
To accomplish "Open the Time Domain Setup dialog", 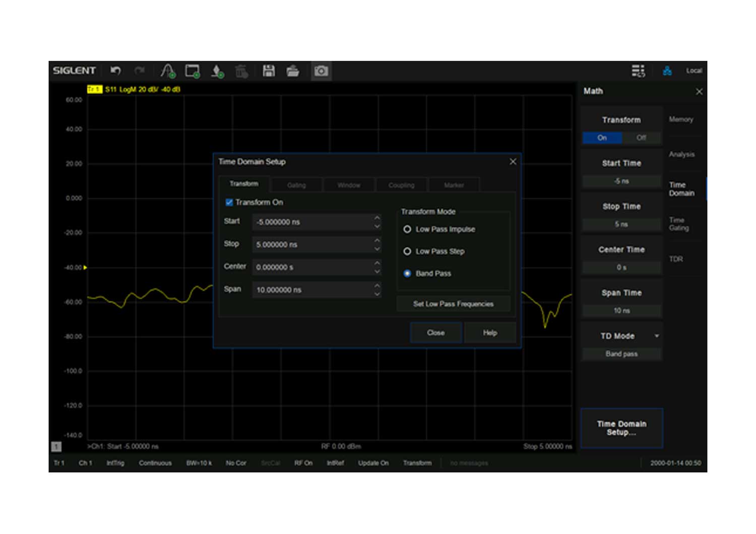I will 621,428.
